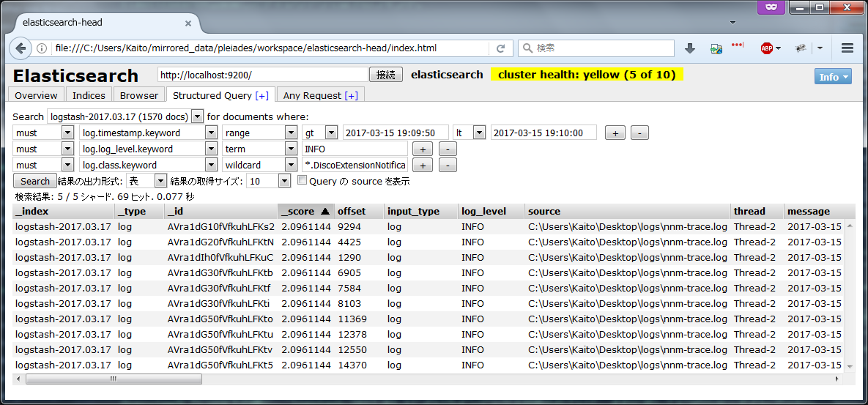
Task: Click the browser back arrow button
Action: tap(21, 48)
